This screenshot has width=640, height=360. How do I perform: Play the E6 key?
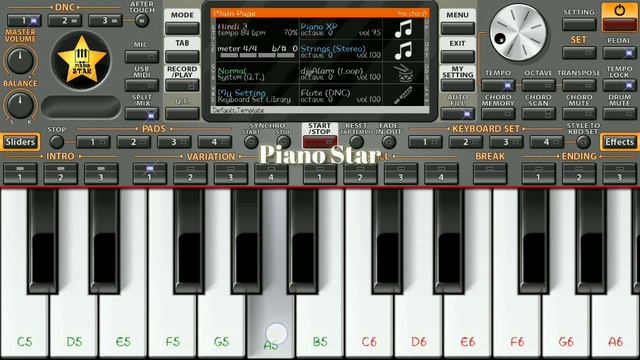pos(468,322)
